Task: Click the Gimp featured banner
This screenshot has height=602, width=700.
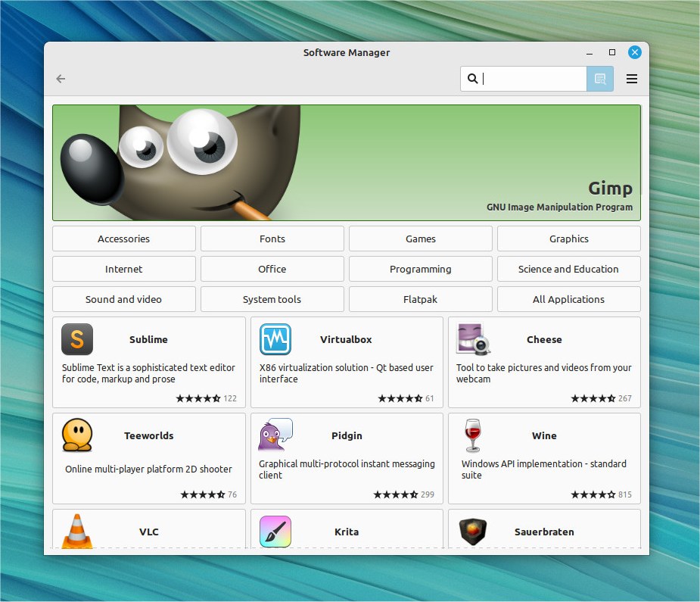Action: pyautogui.click(x=347, y=163)
